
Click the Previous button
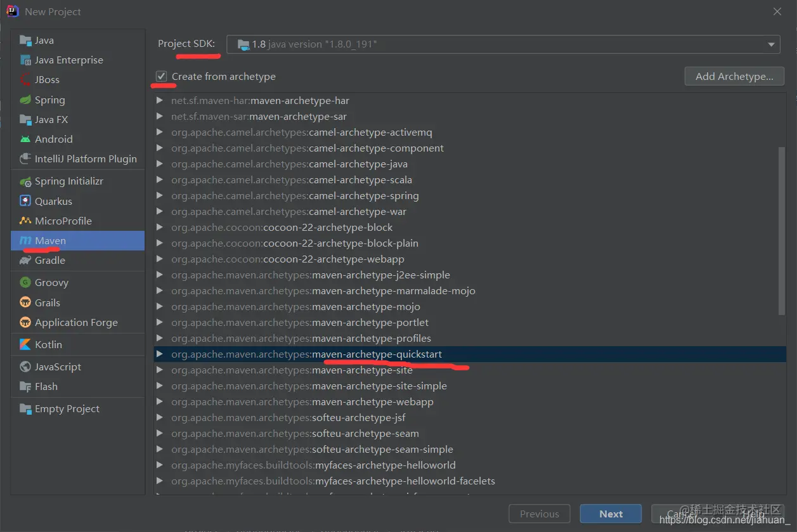point(540,514)
